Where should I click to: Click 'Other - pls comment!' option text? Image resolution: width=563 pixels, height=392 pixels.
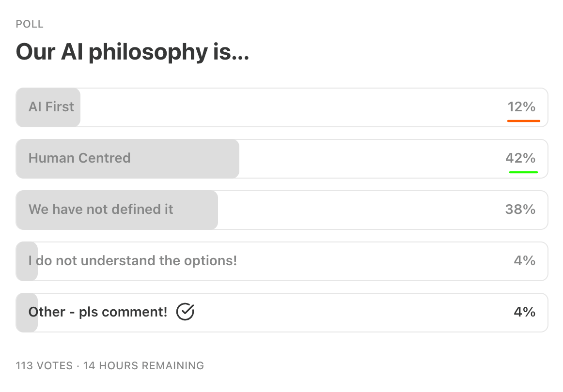pyautogui.click(x=98, y=312)
